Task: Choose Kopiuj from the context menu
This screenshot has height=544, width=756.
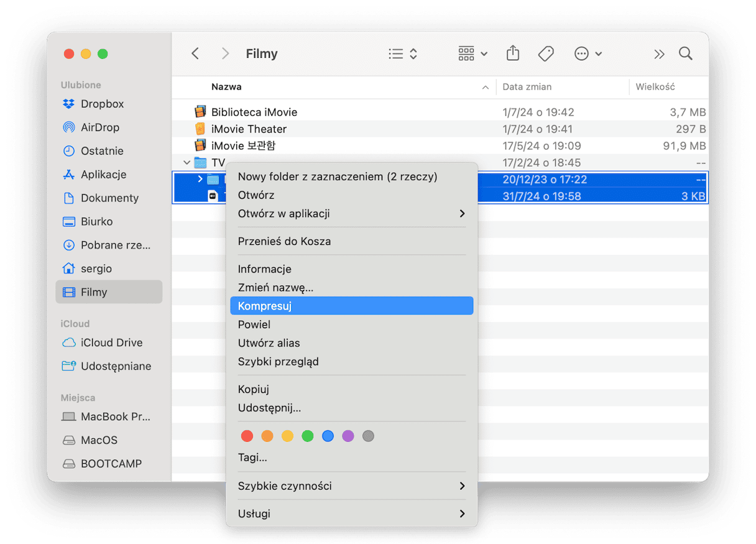Action: tap(352, 389)
